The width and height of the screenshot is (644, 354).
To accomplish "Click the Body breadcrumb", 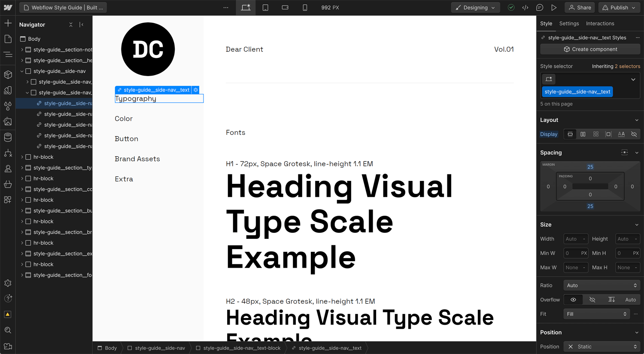I will coord(107,348).
